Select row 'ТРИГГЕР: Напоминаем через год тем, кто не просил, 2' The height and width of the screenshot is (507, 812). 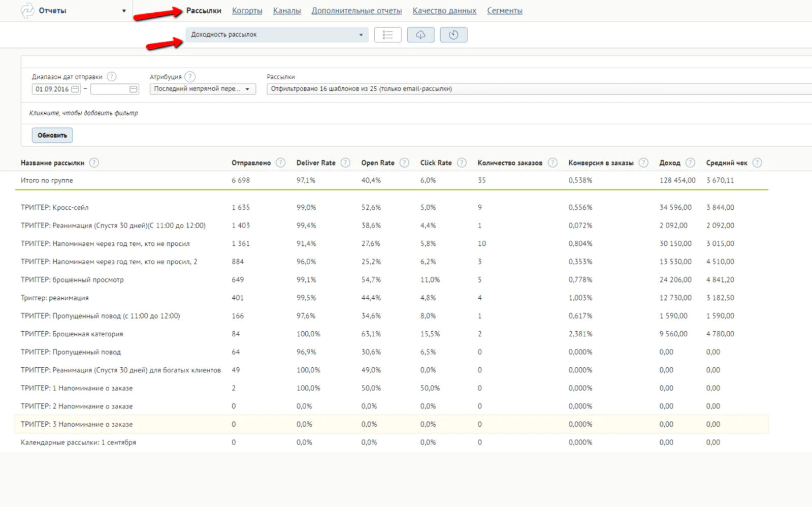(x=392, y=262)
